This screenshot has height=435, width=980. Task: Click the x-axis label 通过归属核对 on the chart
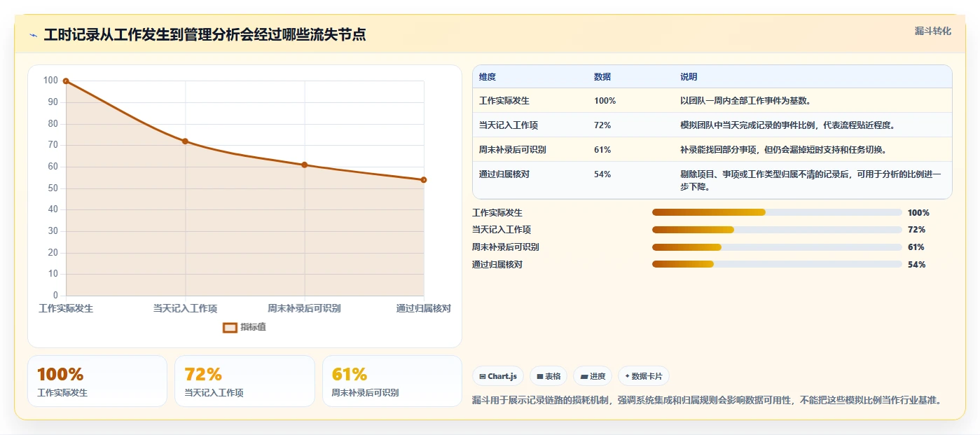(423, 308)
